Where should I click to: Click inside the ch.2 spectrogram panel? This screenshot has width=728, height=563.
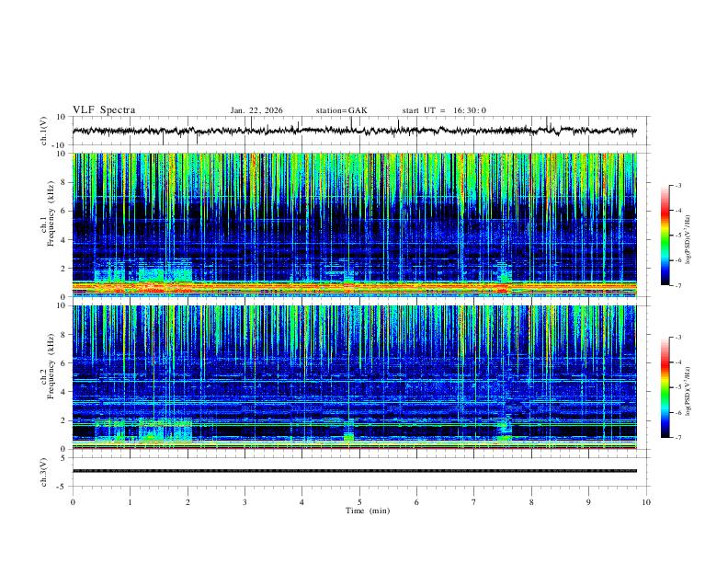(355, 377)
